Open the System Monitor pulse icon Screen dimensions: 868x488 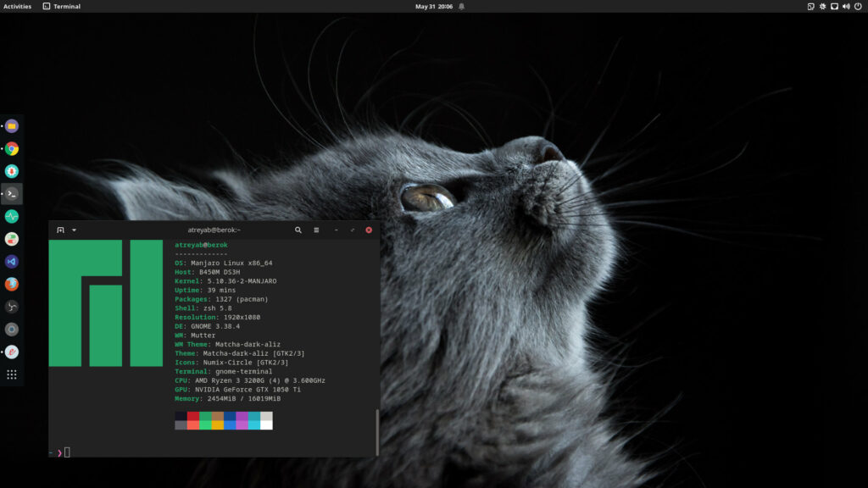(12, 216)
